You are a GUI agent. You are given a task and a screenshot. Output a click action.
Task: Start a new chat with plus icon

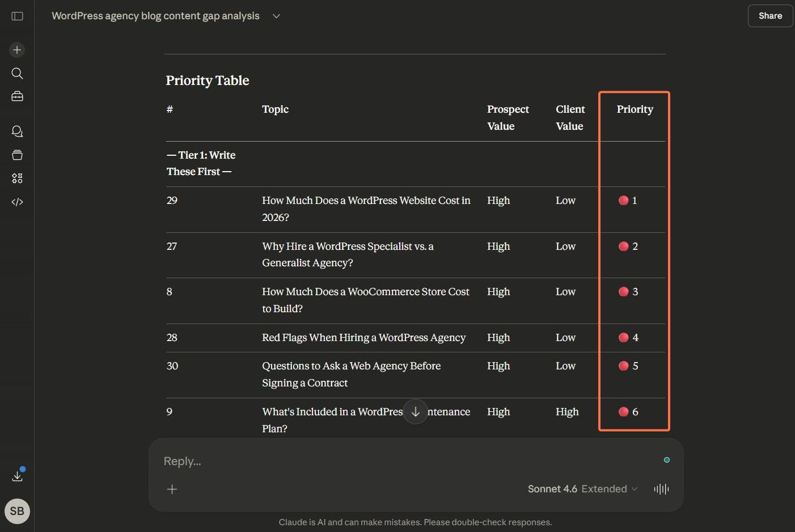point(17,50)
